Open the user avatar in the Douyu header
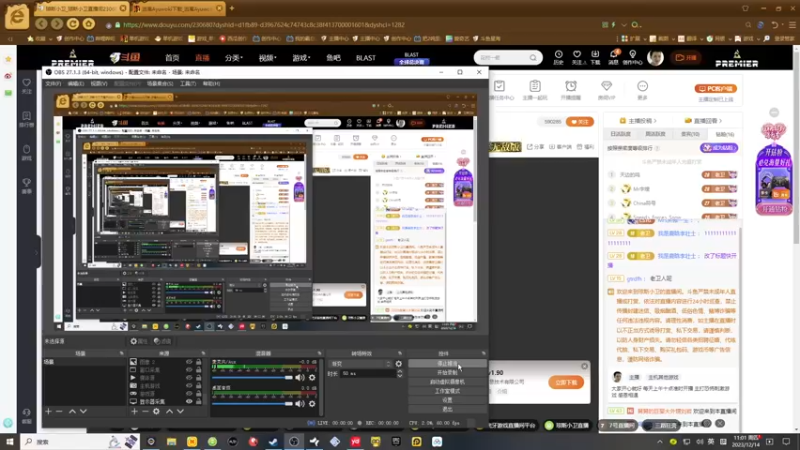The width and height of the screenshot is (800, 450). (655, 58)
